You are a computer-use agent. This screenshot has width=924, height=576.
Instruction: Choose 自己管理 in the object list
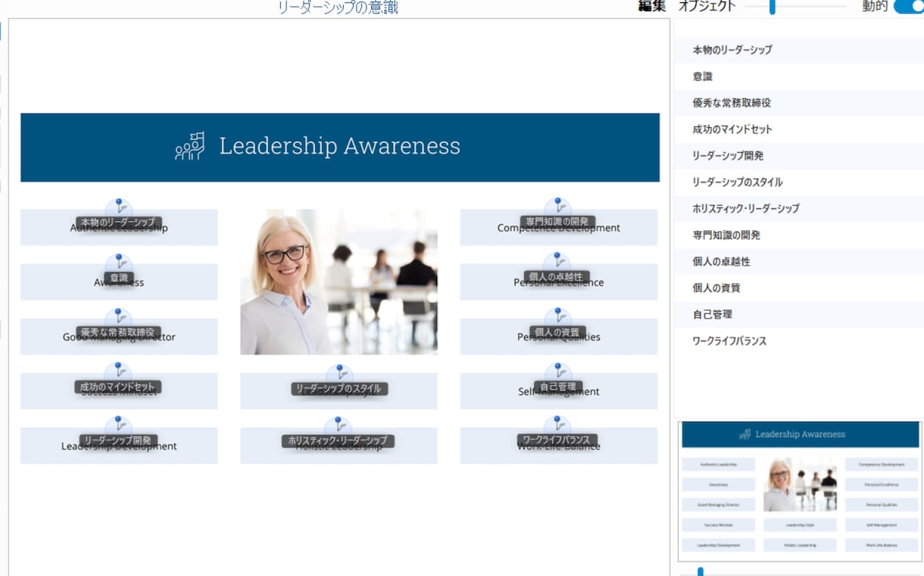click(799, 315)
